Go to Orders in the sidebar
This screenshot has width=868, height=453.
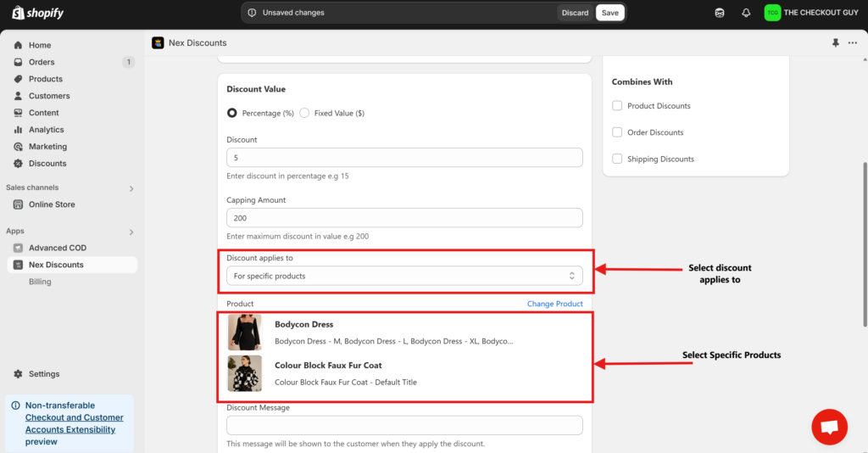(x=42, y=62)
